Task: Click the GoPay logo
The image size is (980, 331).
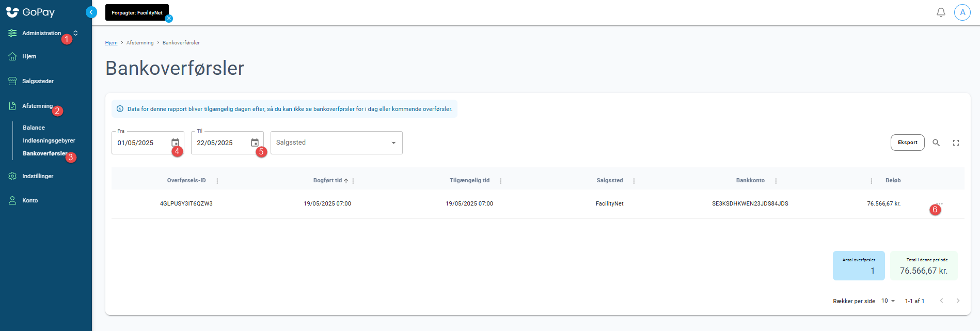Action: point(30,12)
